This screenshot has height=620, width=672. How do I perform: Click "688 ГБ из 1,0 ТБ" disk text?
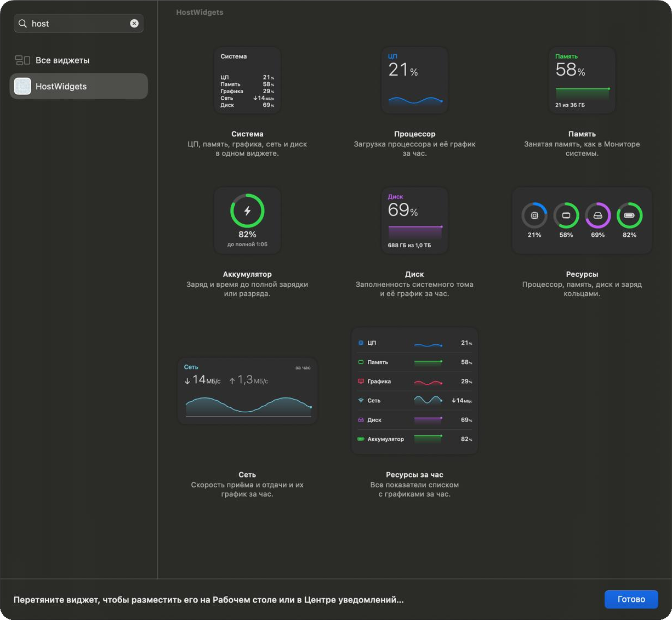click(409, 245)
